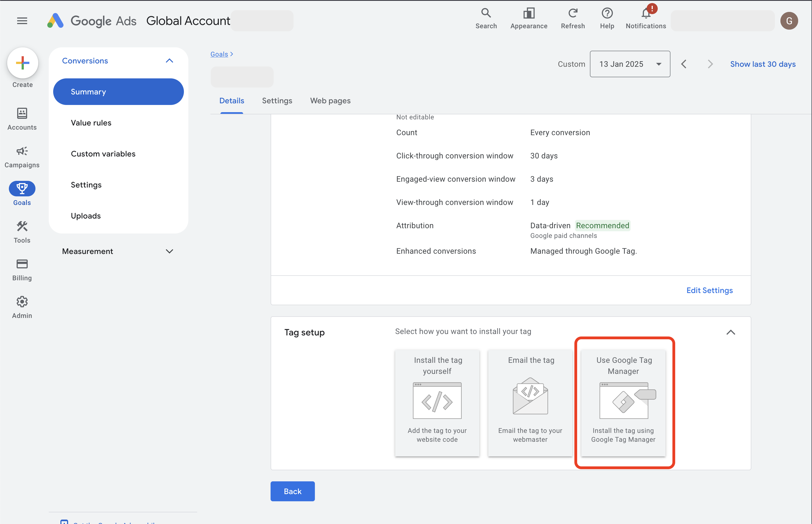
Task: Switch to the Web pages tab
Action: 330,101
